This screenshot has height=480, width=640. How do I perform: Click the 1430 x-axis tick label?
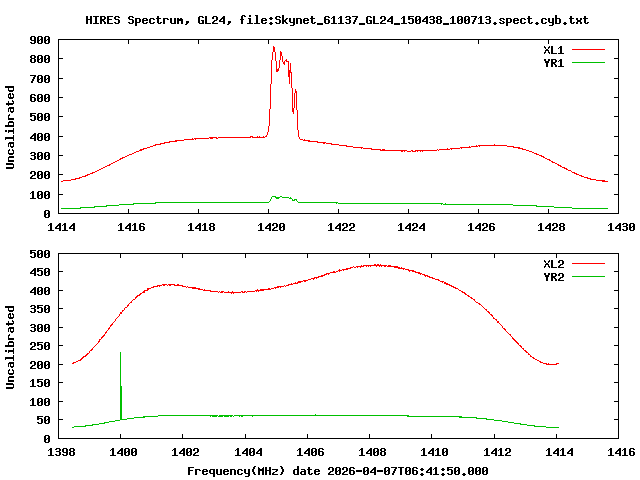pos(621,227)
